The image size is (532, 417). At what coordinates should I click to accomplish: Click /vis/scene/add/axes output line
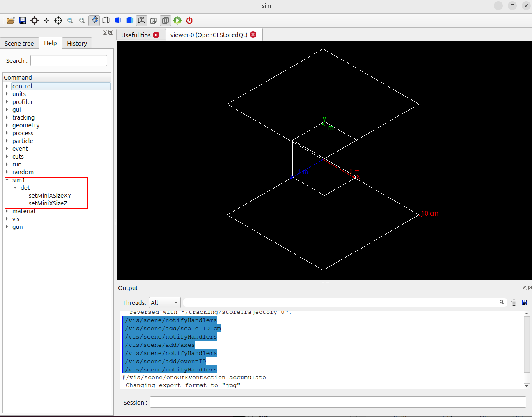pos(160,345)
